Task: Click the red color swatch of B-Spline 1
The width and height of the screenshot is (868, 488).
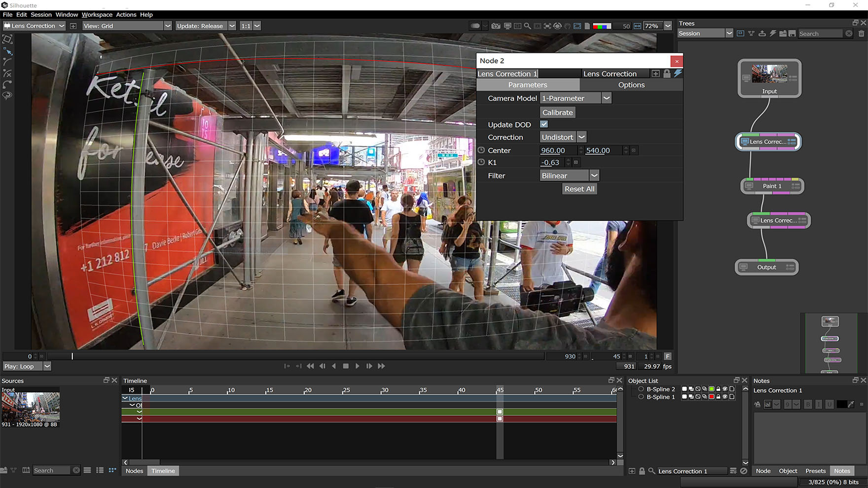Action: point(711,397)
